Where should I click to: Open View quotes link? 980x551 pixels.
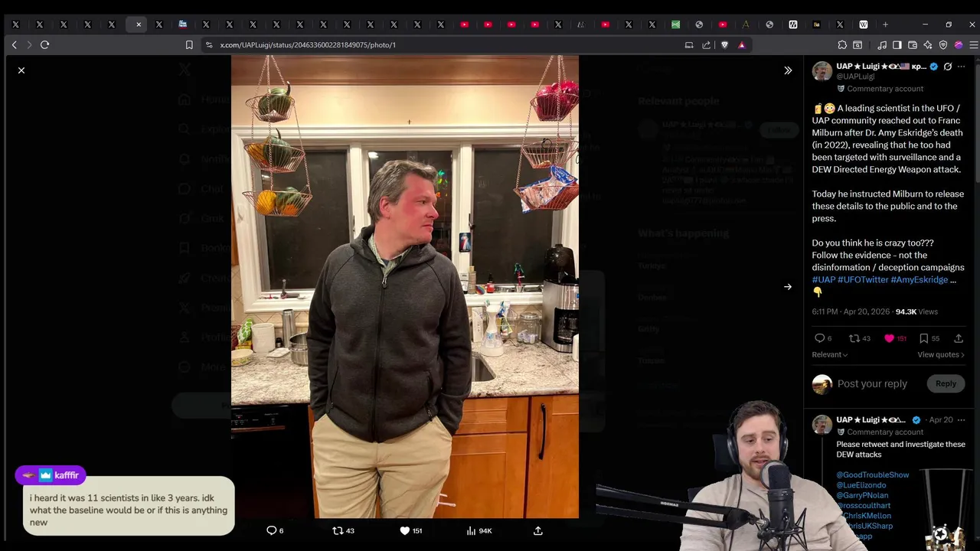(x=941, y=355)
